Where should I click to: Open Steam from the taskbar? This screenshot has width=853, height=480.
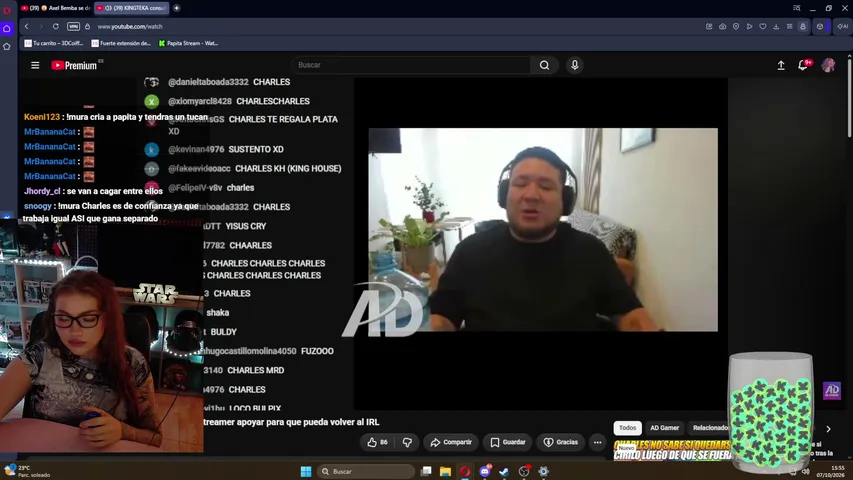[504, 471]
